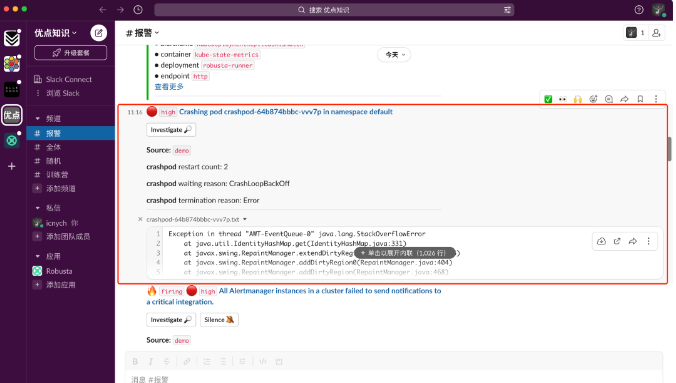Open the history clock icon
The height and width of the screenshot is (383, 676).
coord(138,9)
